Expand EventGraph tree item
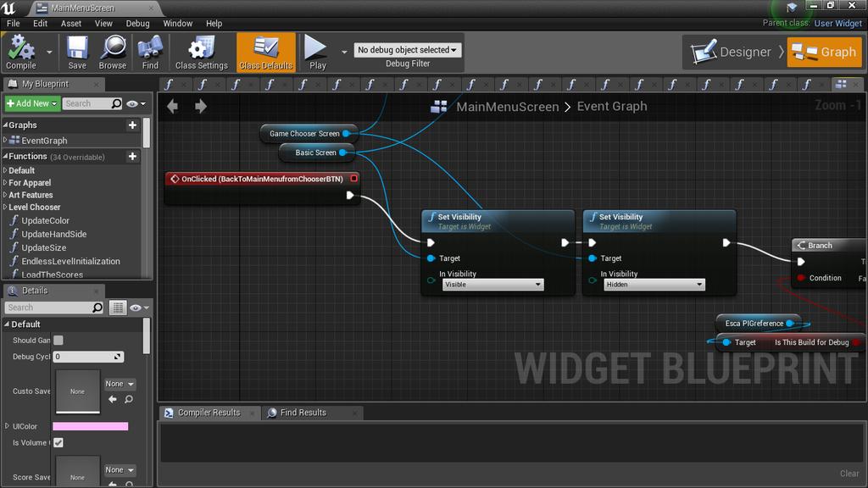The height and width of the screenshot is (488, 868). 6,140
